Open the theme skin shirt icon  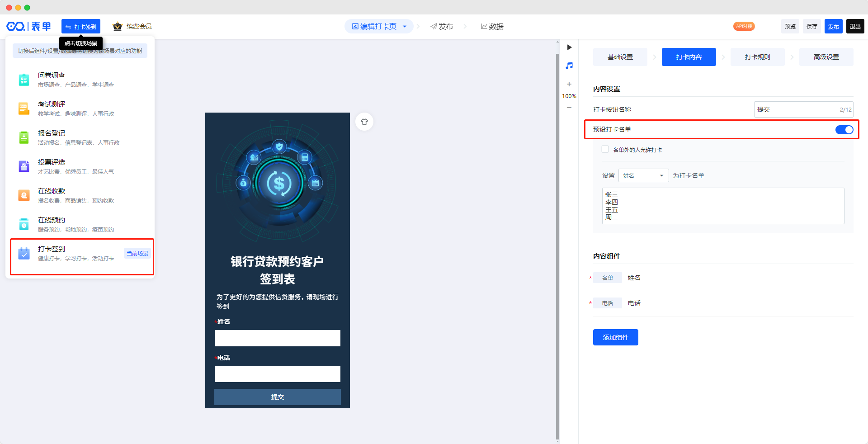click(x=364, y=122)
